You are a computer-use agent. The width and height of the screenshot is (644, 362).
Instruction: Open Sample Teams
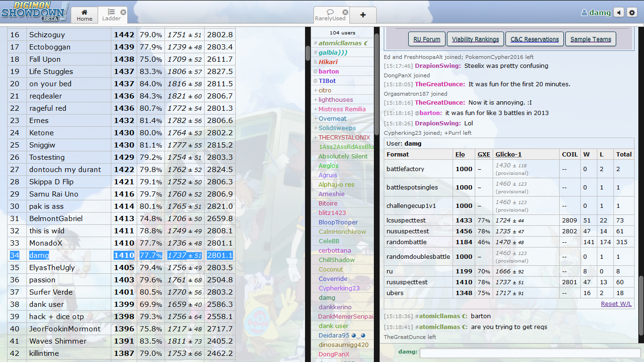[591, 39]
